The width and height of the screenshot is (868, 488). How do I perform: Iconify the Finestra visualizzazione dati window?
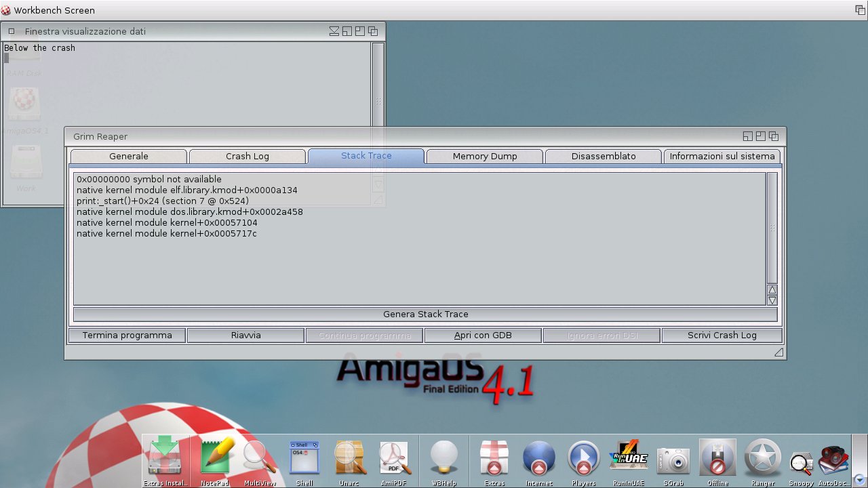click(x=334, y=31)
